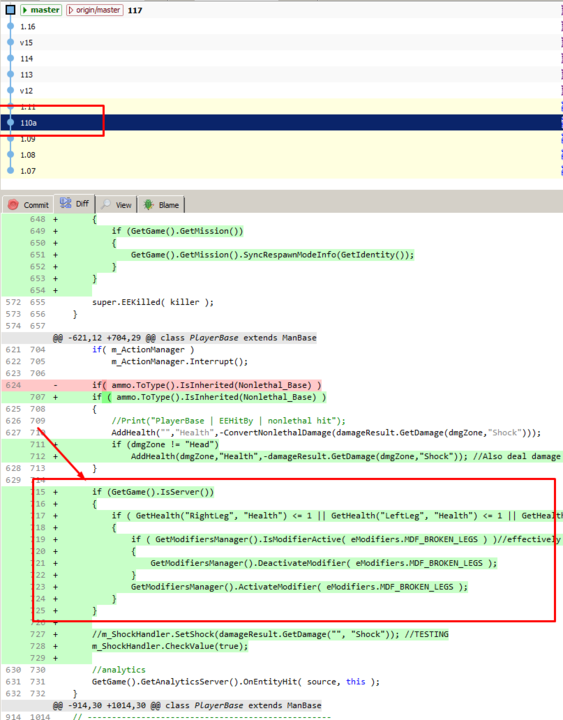Viewport: 563px width, 720px height.
Task: Click DeactivateModifier MDF_BROKEN_LEGS line
Action: click(324, 563)
